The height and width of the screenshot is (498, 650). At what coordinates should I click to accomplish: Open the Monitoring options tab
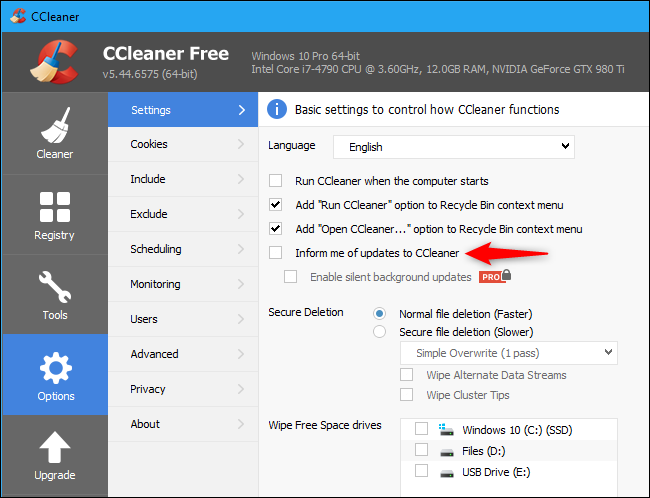[x=183, y=284]
